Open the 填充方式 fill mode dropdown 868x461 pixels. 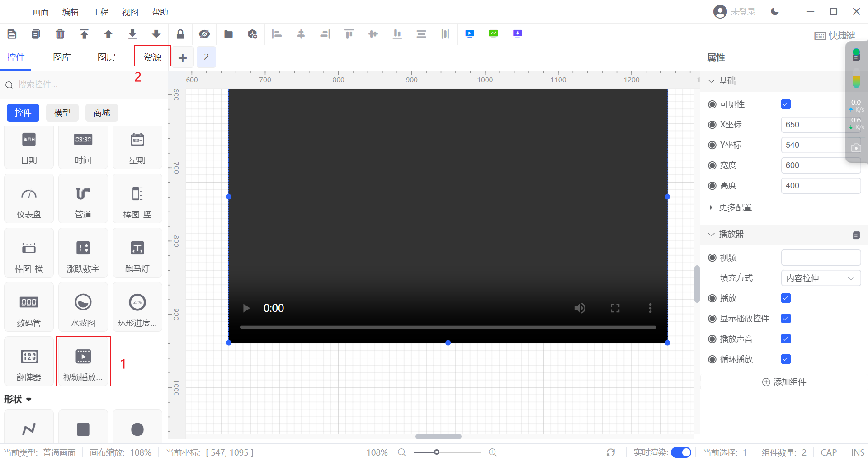coord(821,278)
